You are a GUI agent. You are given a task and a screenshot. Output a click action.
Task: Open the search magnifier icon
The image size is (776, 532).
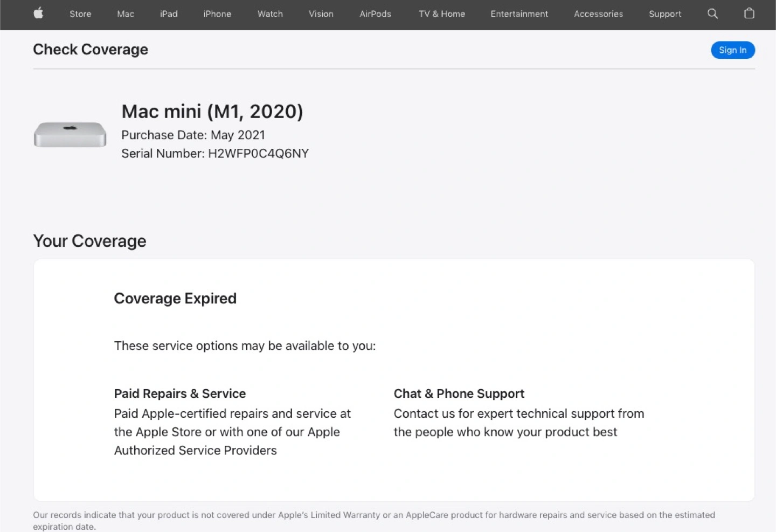click(712, 13)
